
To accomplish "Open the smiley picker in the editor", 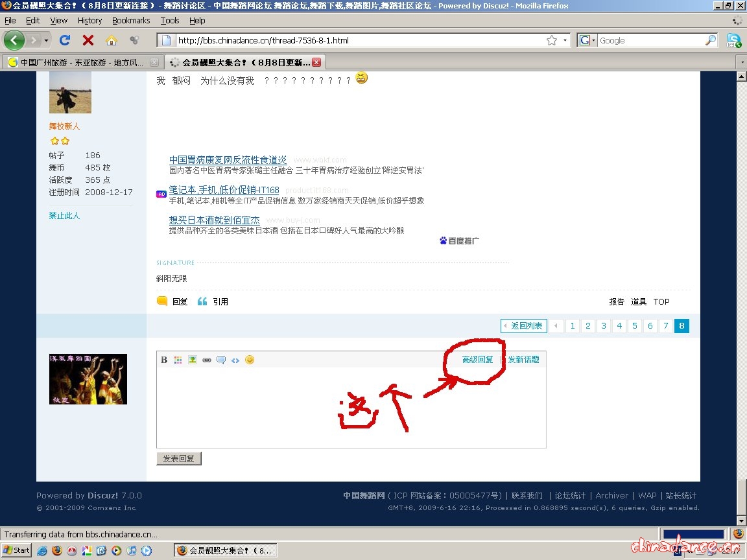I will [x=250, y=360].
